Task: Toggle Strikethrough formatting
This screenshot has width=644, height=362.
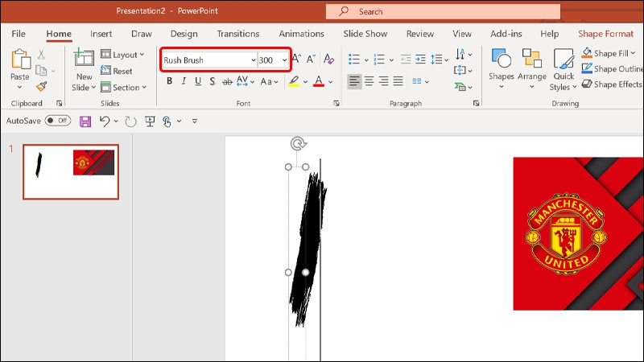Action: tap(227, 82)
